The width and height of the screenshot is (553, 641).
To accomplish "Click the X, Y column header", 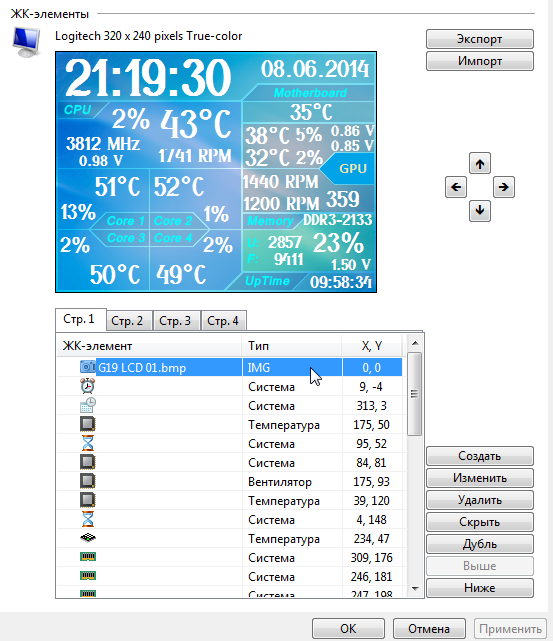I will (x=372, y=346).
